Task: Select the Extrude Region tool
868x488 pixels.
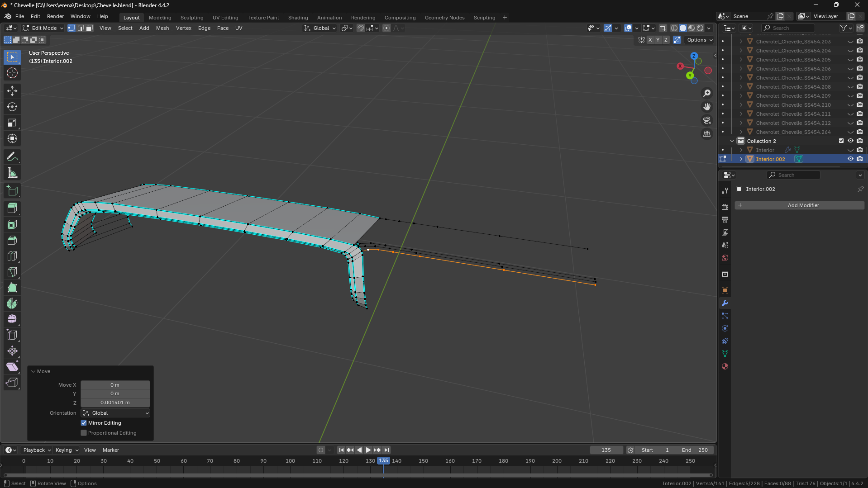Action: (x=12, y=208)
